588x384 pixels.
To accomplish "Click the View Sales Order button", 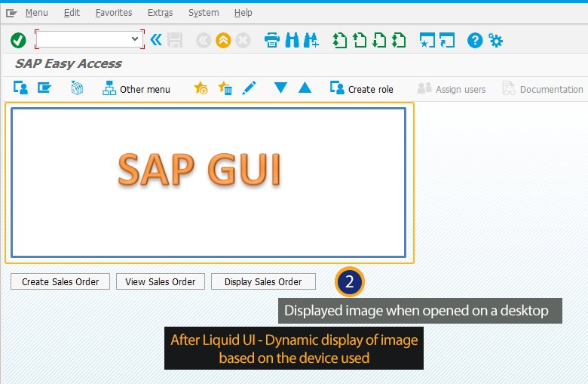I will point(161,281).
